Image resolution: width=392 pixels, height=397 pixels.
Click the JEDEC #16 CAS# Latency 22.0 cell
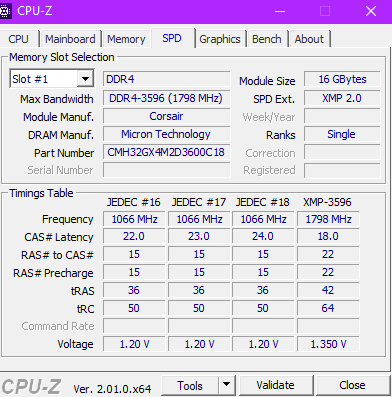click(134, 236)
